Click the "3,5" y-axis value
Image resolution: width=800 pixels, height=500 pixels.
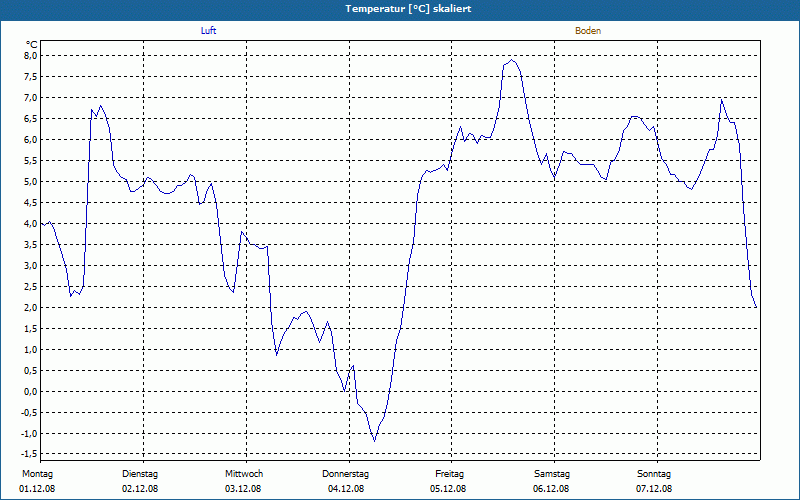coord(31,244)
